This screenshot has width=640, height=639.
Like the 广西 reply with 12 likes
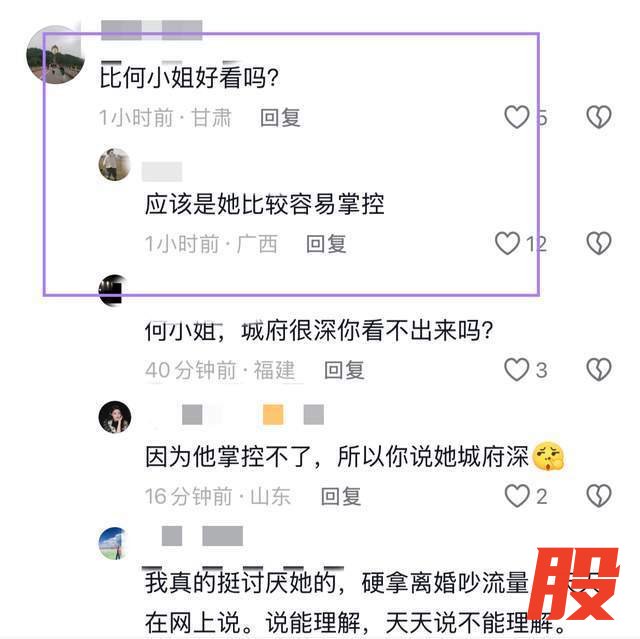[507, 243]
